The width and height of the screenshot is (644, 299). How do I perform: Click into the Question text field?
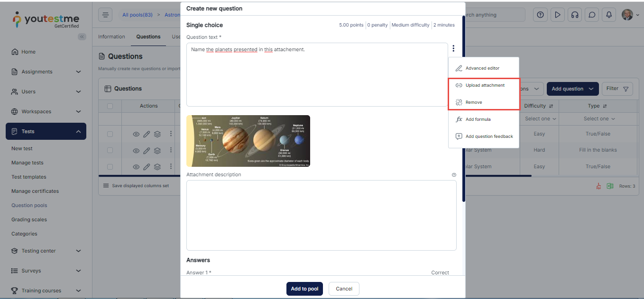(317, 75)
